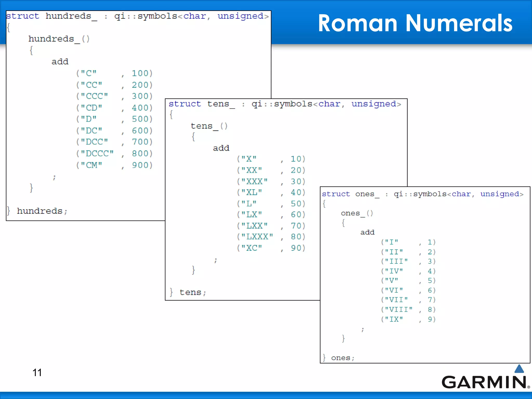Select the ("CD", 400) entry
Image resolution: width=532 pixels, height=399 pixels.
[114, 108]
